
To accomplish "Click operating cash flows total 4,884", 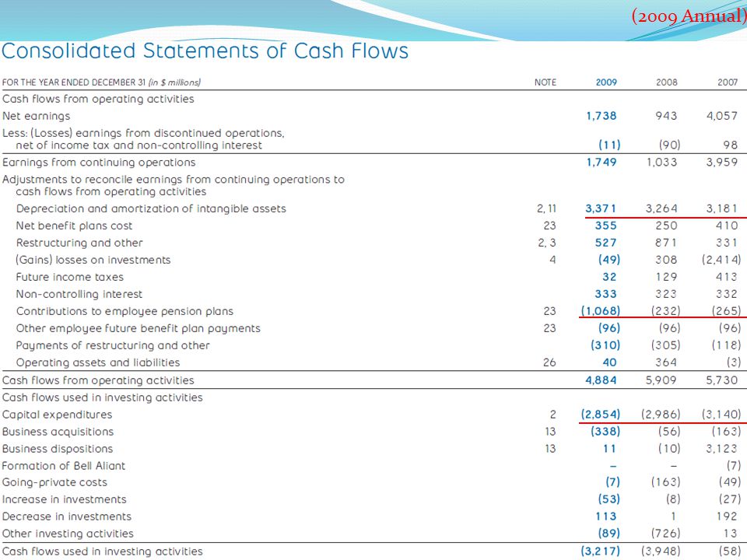I will 601,380.
